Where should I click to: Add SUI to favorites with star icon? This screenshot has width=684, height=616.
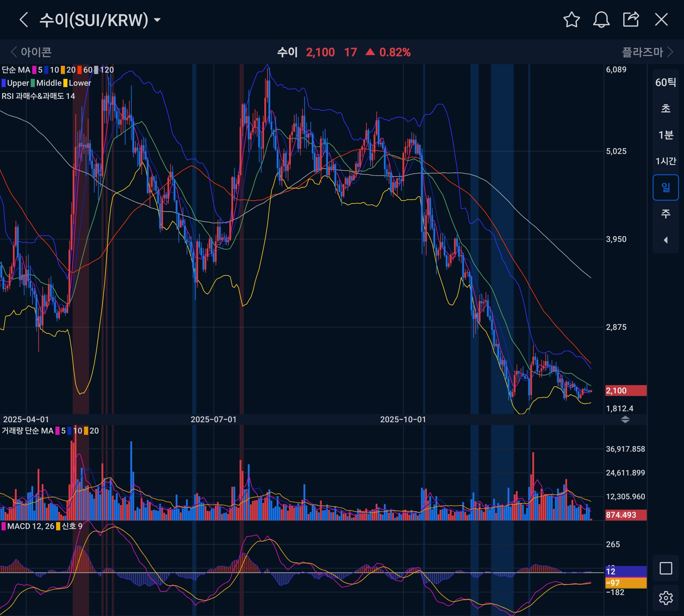[572, 20]
